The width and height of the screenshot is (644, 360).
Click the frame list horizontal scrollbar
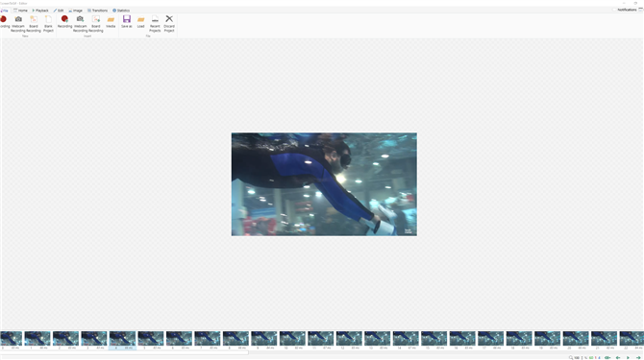(124, 352)
